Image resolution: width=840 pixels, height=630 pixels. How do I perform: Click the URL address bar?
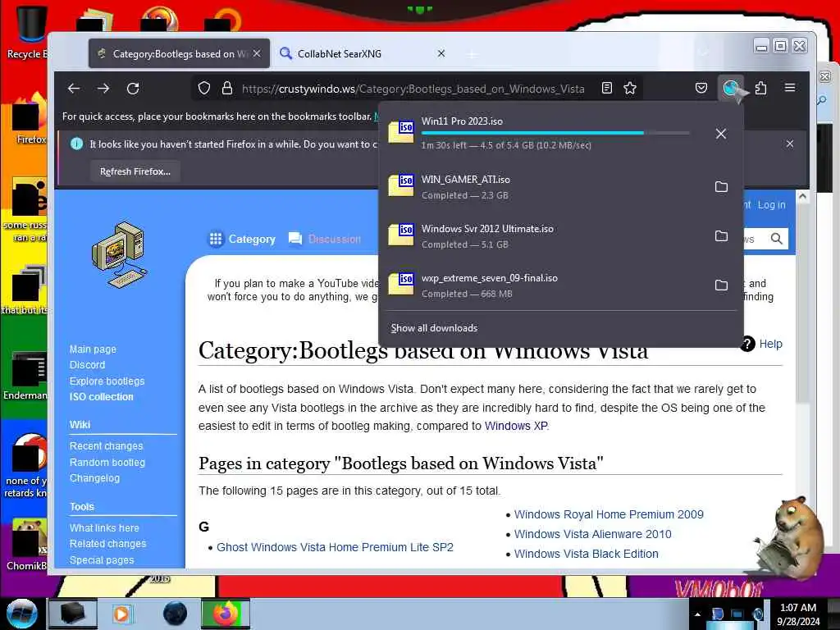(x=413, y=89)
